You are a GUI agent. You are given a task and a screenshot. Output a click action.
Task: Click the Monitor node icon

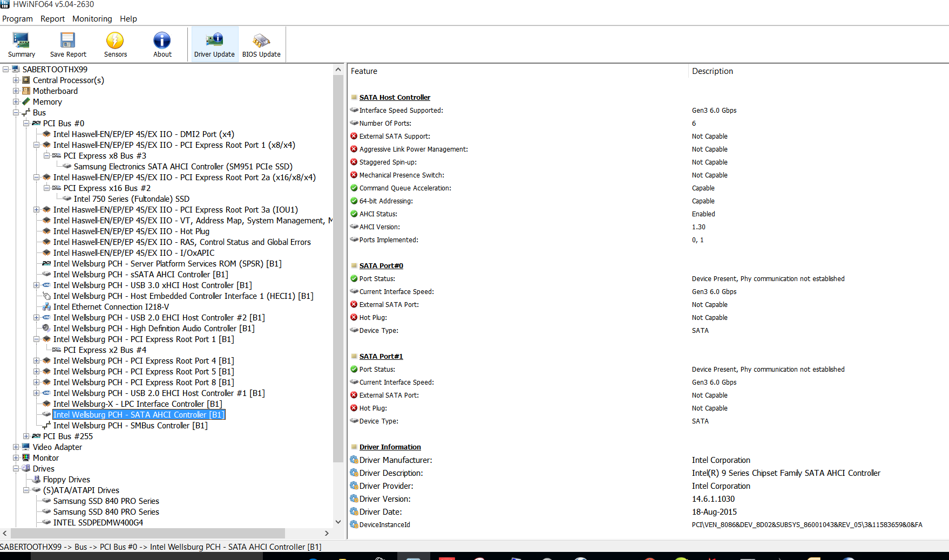[x=26, y=457]
